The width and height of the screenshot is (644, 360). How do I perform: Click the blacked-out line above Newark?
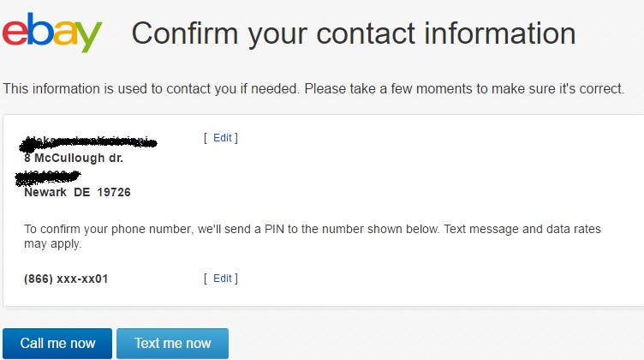[x=48, y=177]
